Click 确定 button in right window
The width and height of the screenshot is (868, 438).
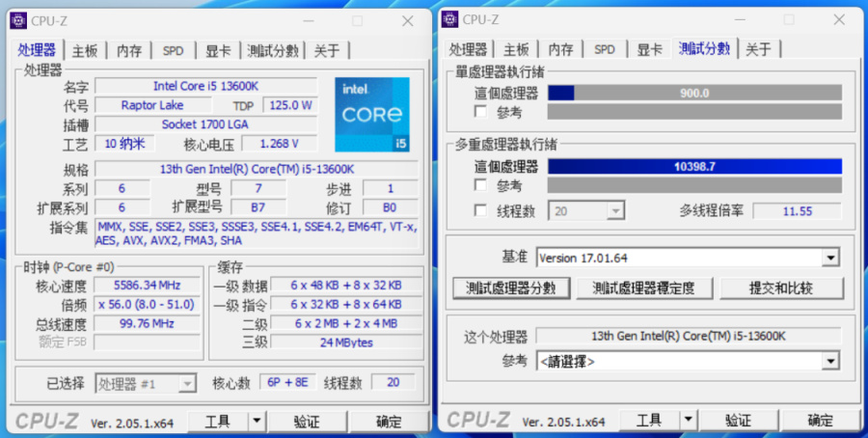coord(821,421)
